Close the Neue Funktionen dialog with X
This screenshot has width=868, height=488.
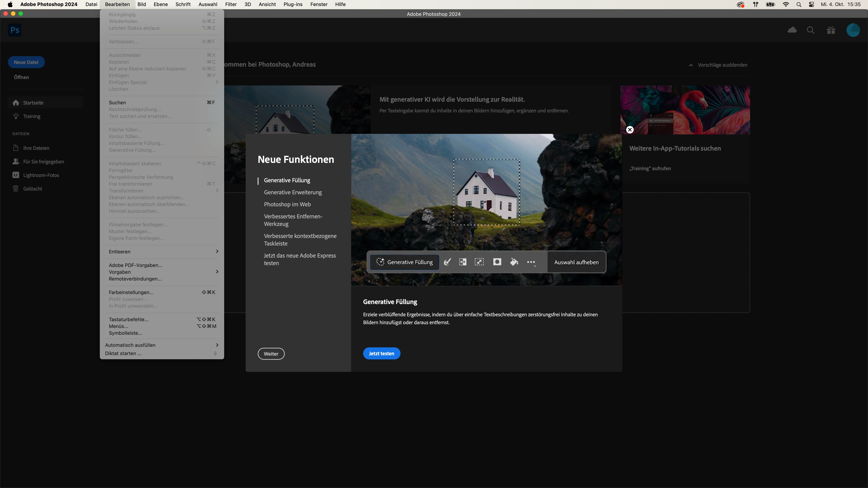[x=630, y=130]
